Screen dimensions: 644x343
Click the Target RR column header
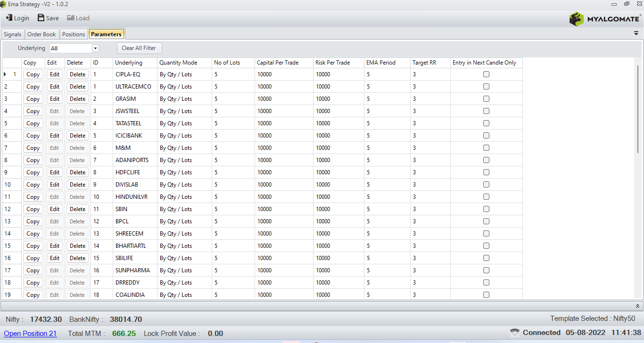click(x=430, y=63)
